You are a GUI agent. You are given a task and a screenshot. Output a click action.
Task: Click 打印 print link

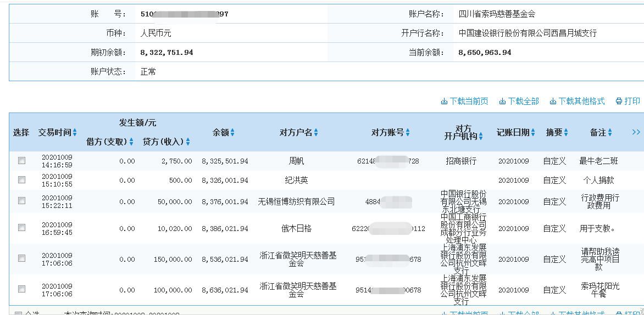pyautogui.click(x=628, y=102)
